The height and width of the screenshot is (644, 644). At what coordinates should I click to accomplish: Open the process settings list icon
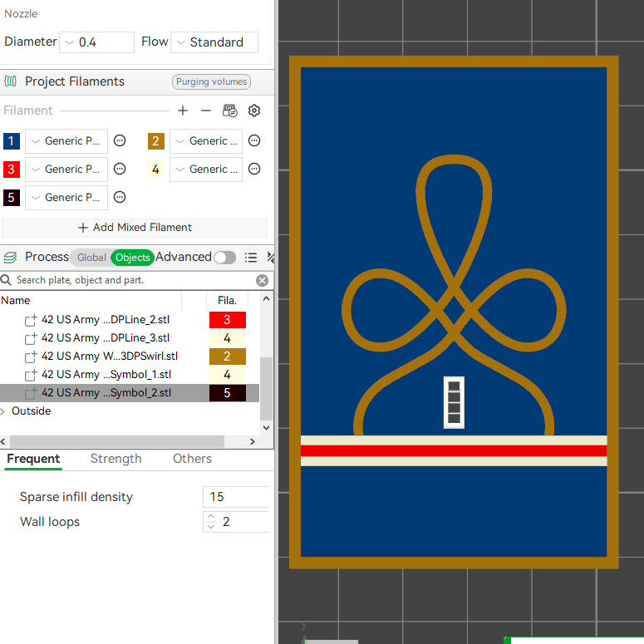[250, 258]
